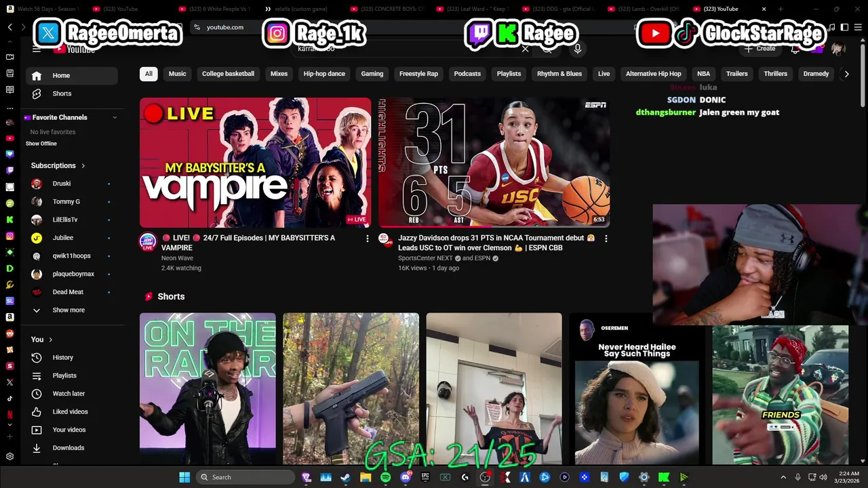The height and width of the screenshot is (488, 868).
Task: Open File Explorer from the taskbar
Action: pyautogui.click(x=366, y=477)
